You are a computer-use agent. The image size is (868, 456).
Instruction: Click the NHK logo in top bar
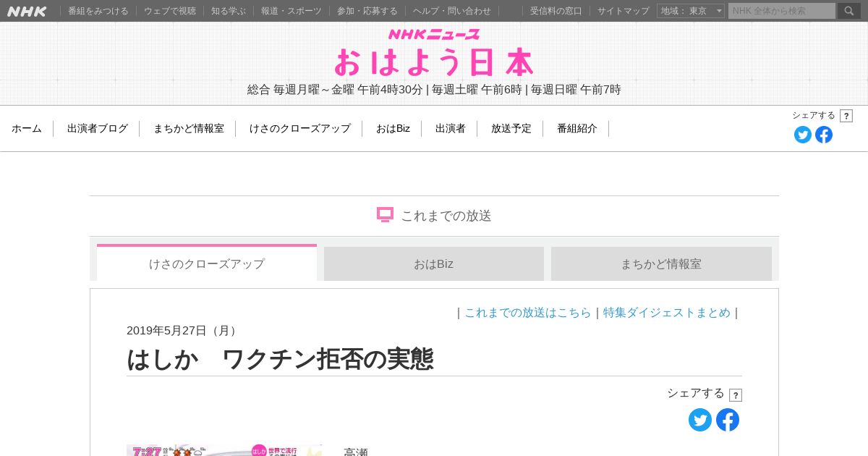27,11
